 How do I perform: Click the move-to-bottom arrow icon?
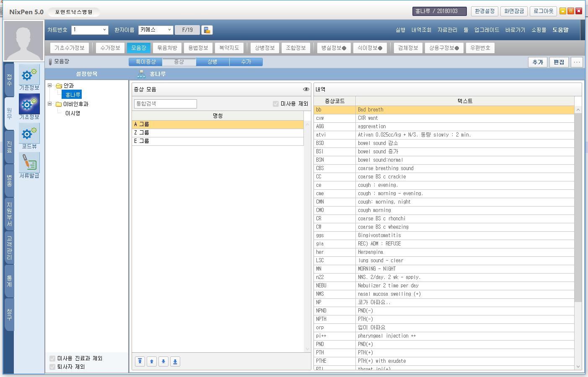[x=175, y=362]
